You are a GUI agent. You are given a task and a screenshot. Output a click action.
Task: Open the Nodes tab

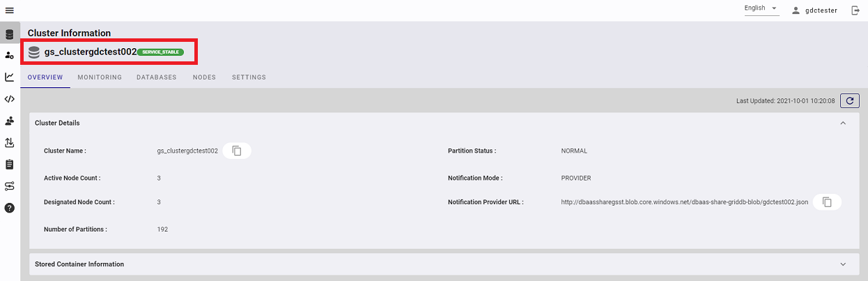coord(204,77)
